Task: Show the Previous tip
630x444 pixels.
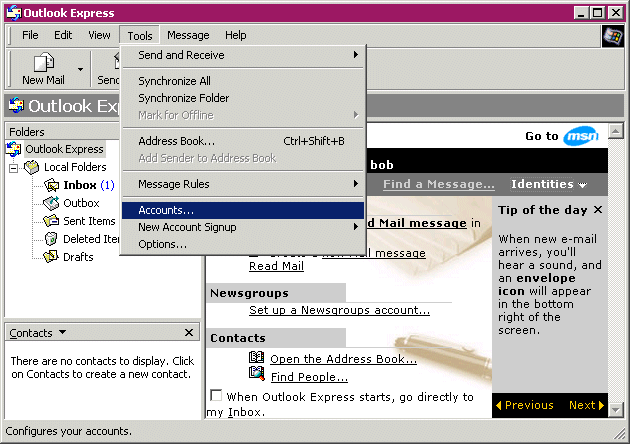Action: tap(525, 405)
